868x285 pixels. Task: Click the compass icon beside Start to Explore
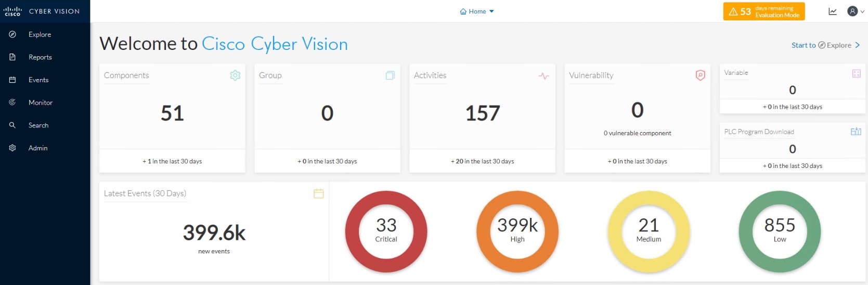[x=822, y=45]
